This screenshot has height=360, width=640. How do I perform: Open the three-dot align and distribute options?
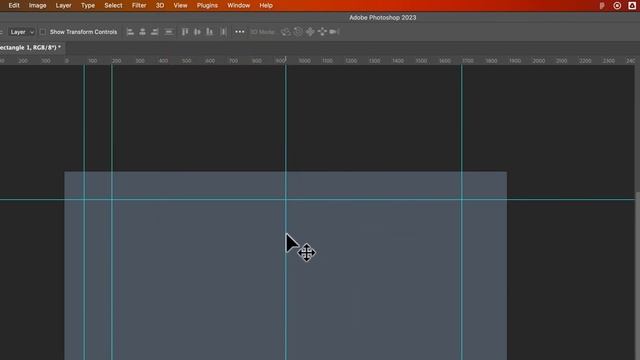[240, 32]
